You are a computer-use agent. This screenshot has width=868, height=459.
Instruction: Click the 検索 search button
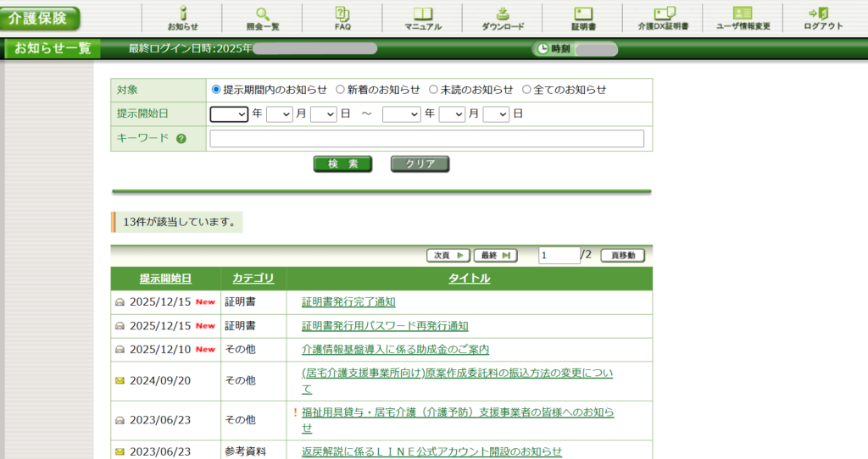[342, 163]
